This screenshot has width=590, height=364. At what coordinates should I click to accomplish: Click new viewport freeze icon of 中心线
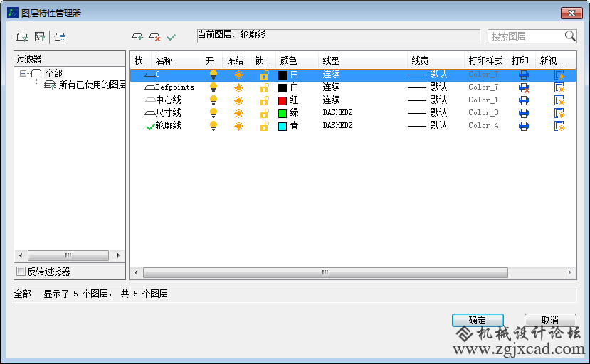[x=559, y=100]
